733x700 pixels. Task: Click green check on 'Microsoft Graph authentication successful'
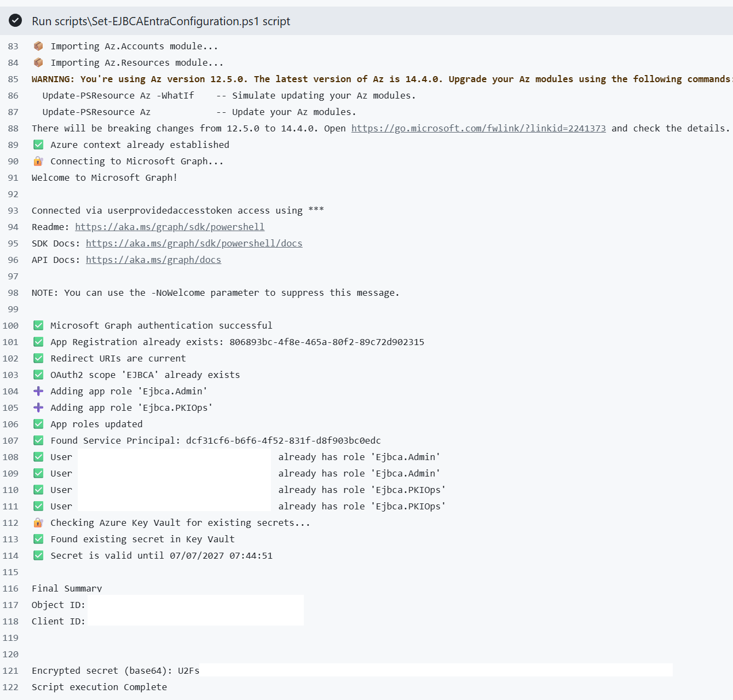point(38,325)
